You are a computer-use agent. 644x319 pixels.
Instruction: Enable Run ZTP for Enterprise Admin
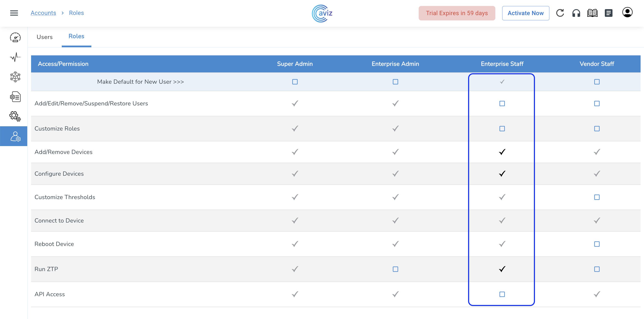[395, 269]
